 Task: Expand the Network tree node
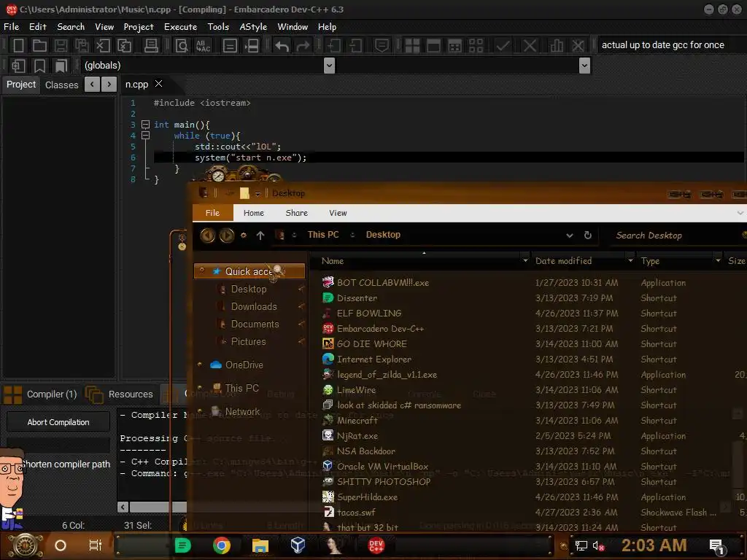200,411
